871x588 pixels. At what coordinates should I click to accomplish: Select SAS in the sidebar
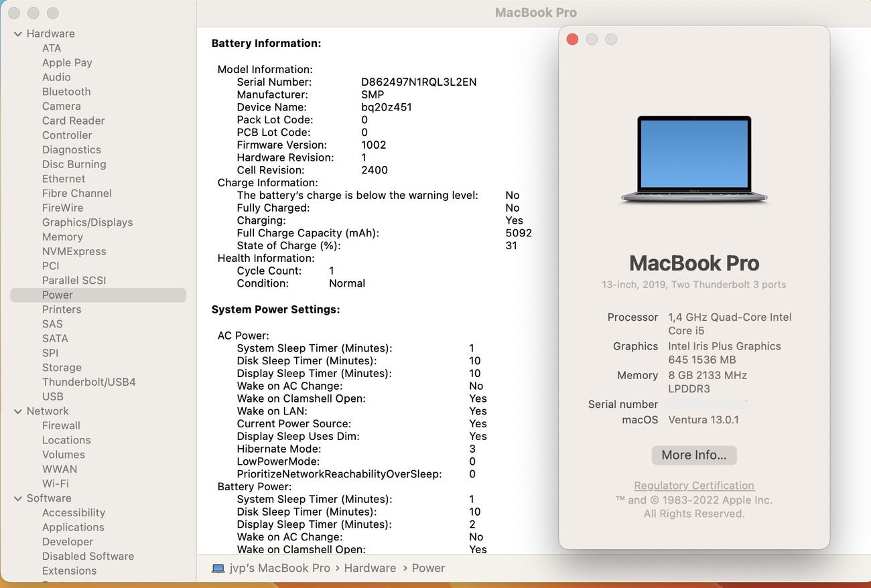52,324
